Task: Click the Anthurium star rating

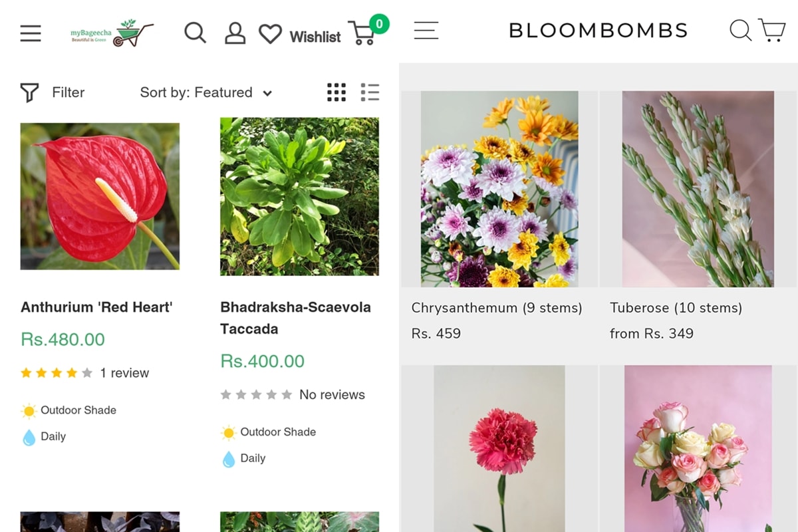Action: tap(57, 373)
